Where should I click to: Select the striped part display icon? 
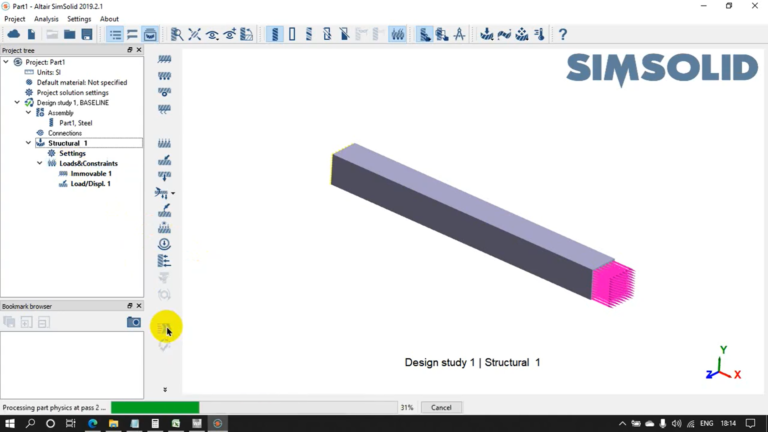click(309, 34)
